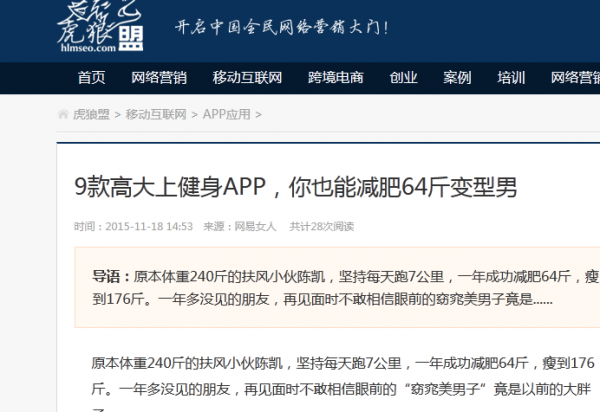This screenshot has height=412, width=600.
Task: Open the 案例 navigation item
Action: point(457,78)
